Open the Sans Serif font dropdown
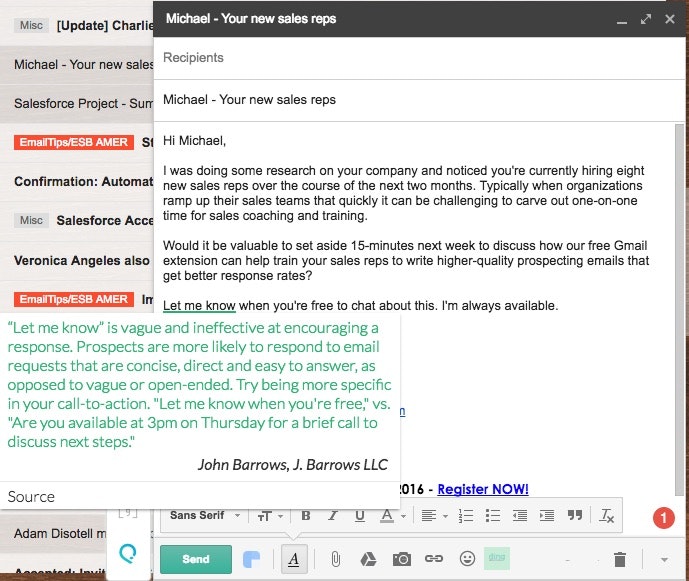The height and width of the screenshot is (581, 689). click(x=205, y=515)
